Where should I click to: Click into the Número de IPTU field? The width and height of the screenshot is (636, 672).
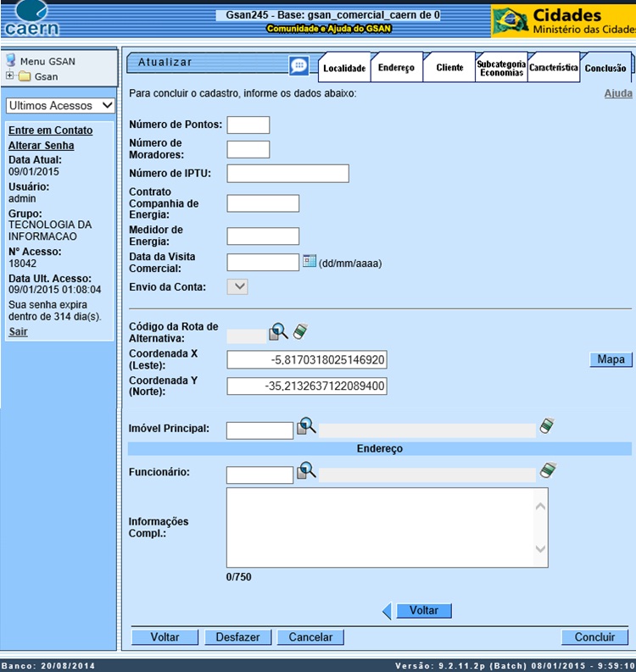point(287,174)
